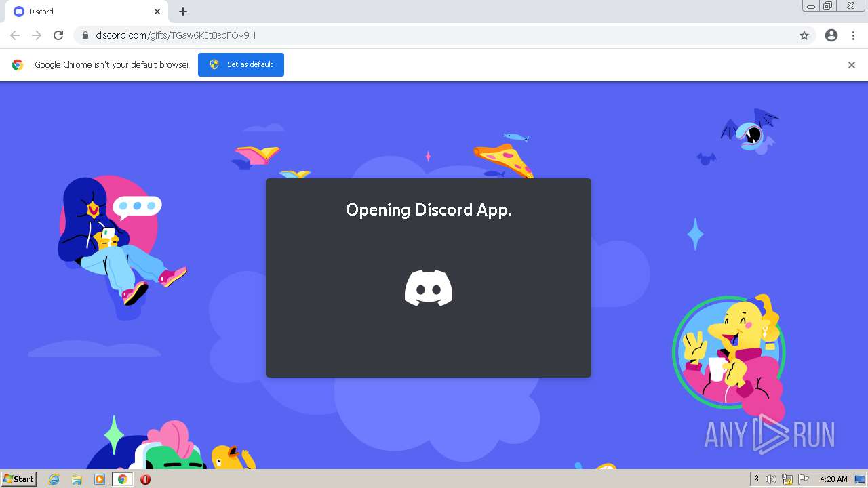Reload the Discord gift page

pyautogui.click(x=58, y=35)
